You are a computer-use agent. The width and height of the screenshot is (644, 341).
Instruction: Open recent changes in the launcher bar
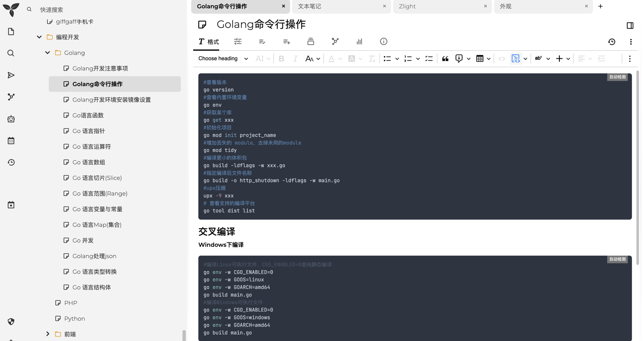[11, 163]
